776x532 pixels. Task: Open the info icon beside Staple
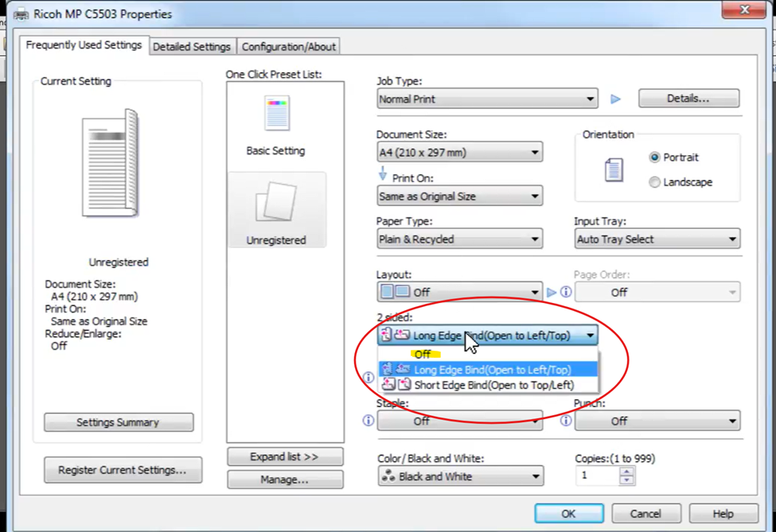(369, 421)
